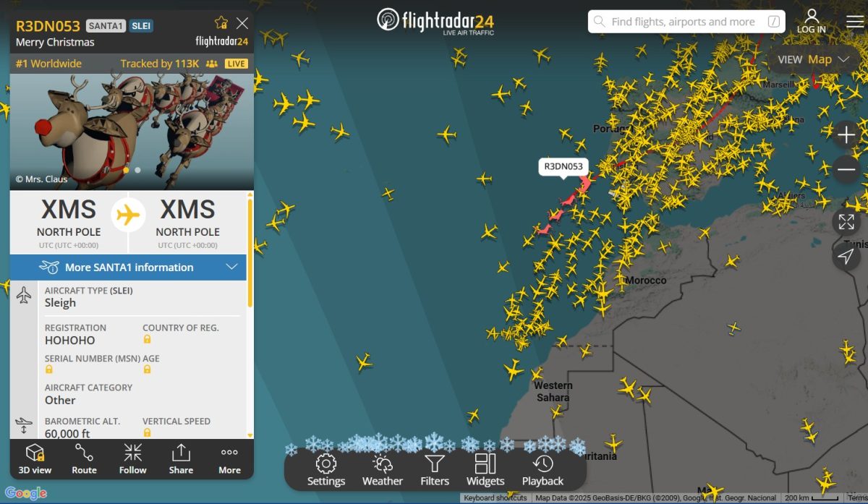The width and height of the screenshot is (868, 504).
Task: Start Playback mode
Action: pos(542,470)
